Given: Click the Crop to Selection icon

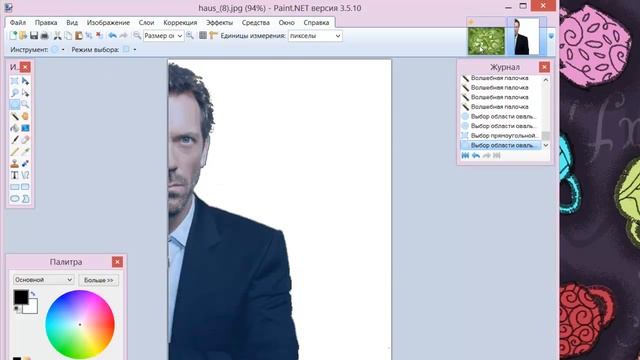Looking at the screenshot, I should (89, 36).
